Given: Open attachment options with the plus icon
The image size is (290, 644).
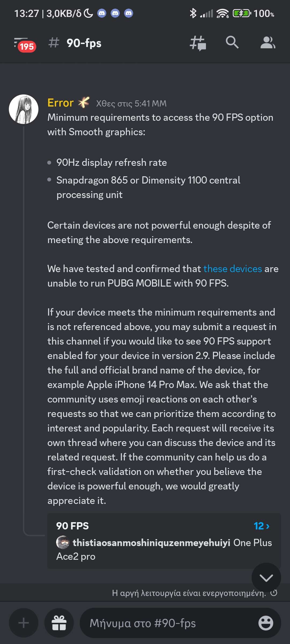Looking at the screenshot, I should (x=24, y=623).
